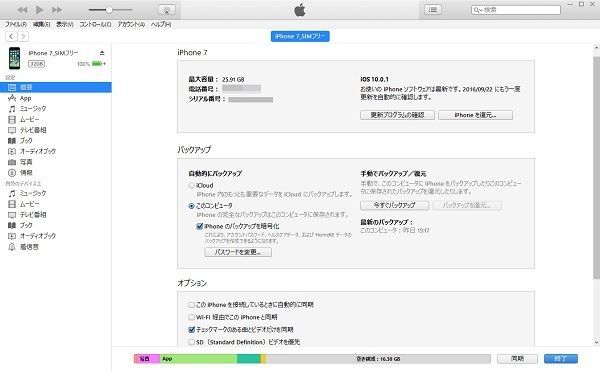Select the このコンピュータ radio button
600x371 pixels.
(191, 206)
